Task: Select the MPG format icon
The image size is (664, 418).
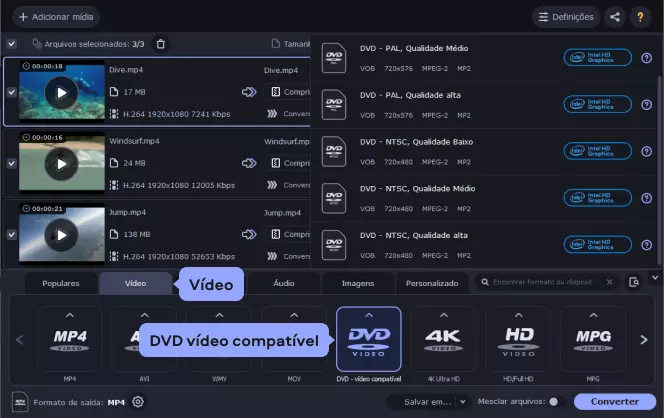Action: pos(593,339)
